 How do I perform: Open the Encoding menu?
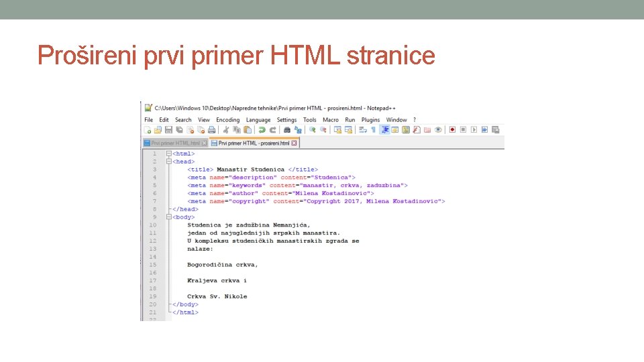coord(228,120)
